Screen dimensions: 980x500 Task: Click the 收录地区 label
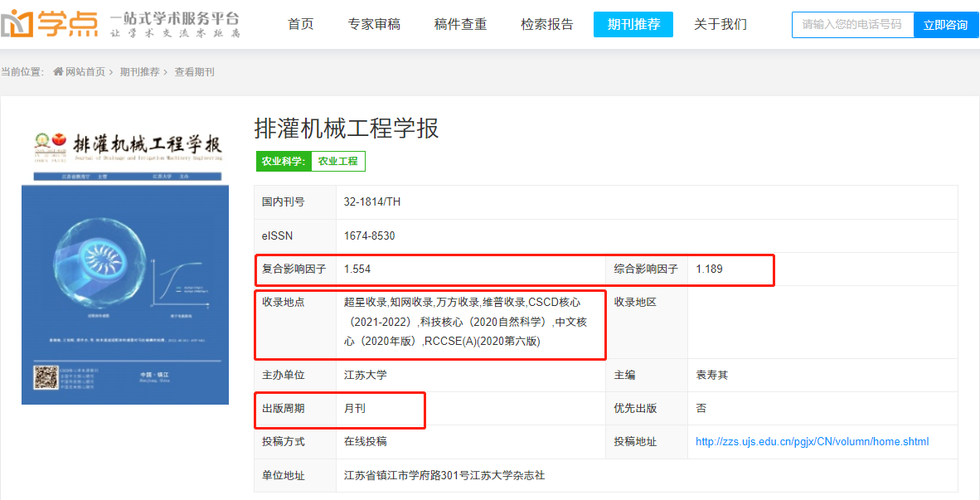pyautogui.click(x=636, y=303)
